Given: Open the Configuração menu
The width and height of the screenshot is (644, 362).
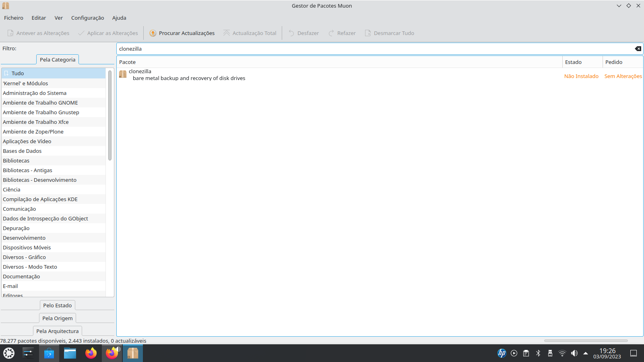Looking at the screenshot, I should [87, 18].
